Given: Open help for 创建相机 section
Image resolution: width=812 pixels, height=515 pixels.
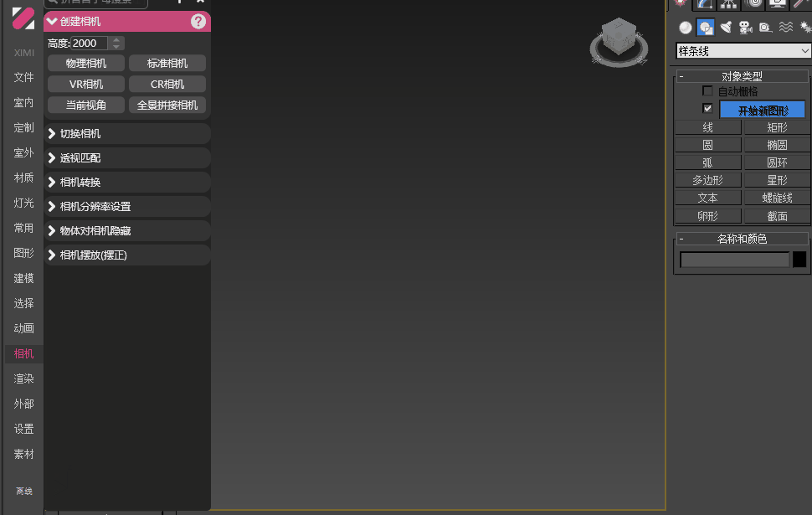Looking at the screenshot, I should coord(198,21).
